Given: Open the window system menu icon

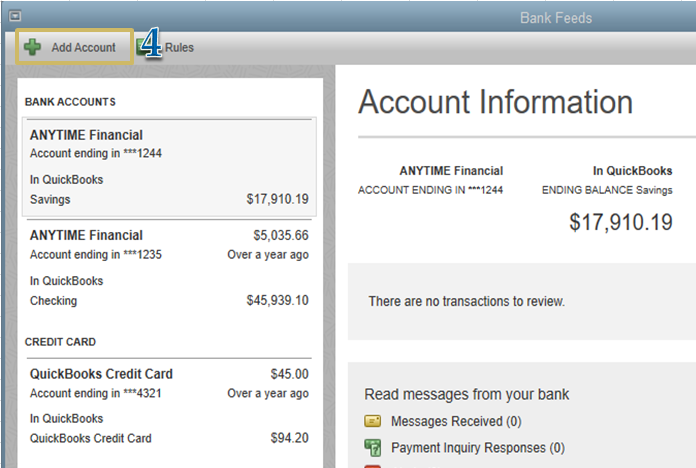Looking at the screenshot, I should [x=14, y=17].
